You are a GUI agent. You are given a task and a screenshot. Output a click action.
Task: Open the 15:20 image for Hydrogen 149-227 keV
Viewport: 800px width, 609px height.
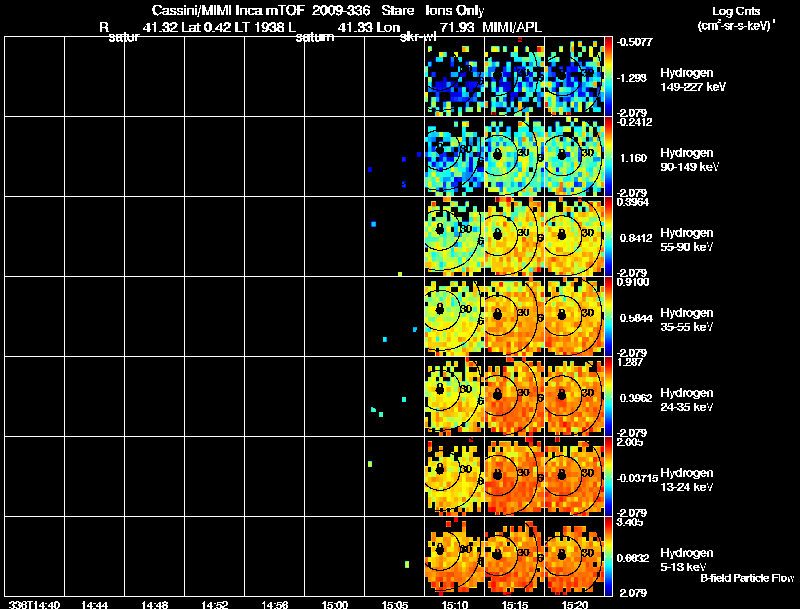[x=574, y=77]
